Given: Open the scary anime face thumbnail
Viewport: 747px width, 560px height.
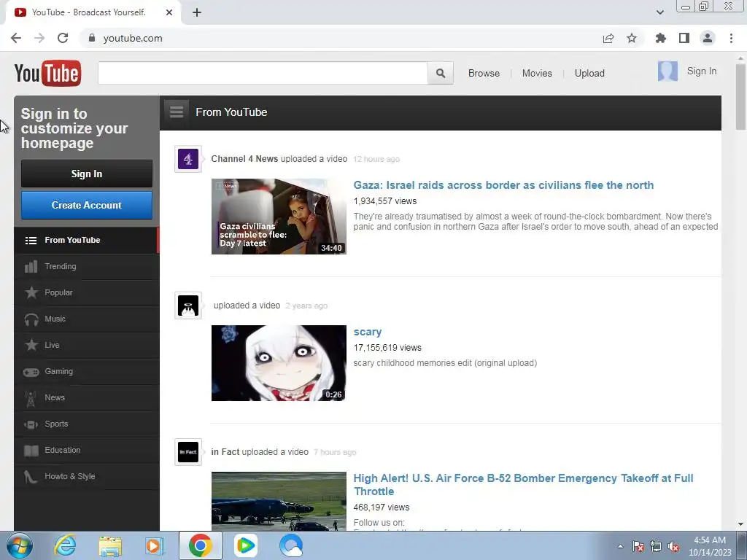Looking at the screenshot, I should click(279, 363).
